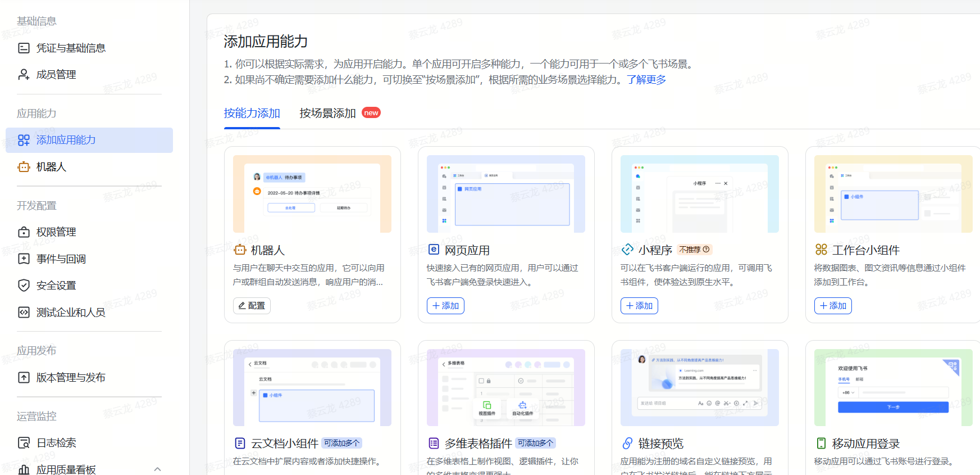
Task: Click the 日志检索 search icon
Action: point(24,443)
